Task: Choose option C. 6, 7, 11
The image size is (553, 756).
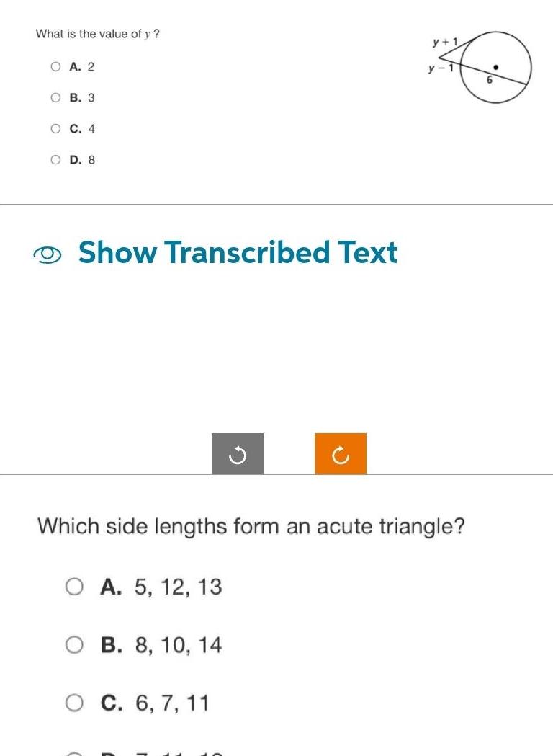Action: pyautogui.click(x=73, y=703)
